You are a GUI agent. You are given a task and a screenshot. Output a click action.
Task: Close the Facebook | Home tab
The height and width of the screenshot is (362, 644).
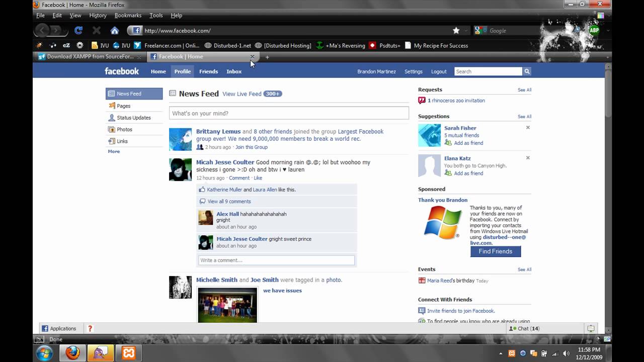252,57
